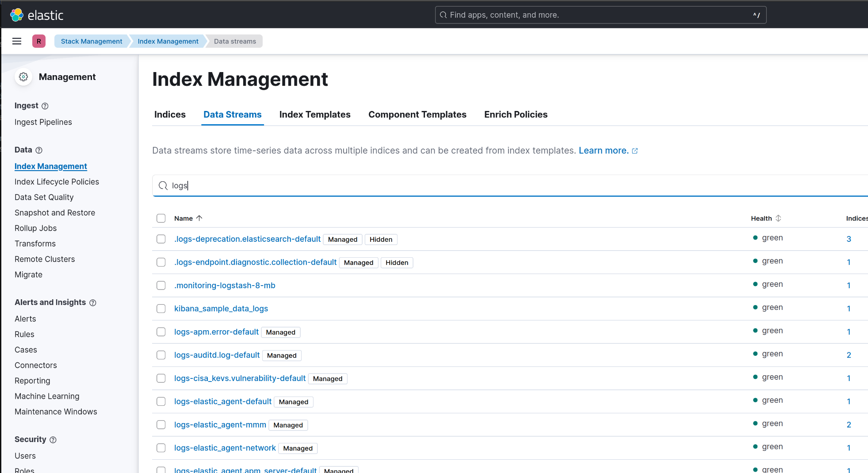Click the data streams filter field containing logs

(510, 186)
